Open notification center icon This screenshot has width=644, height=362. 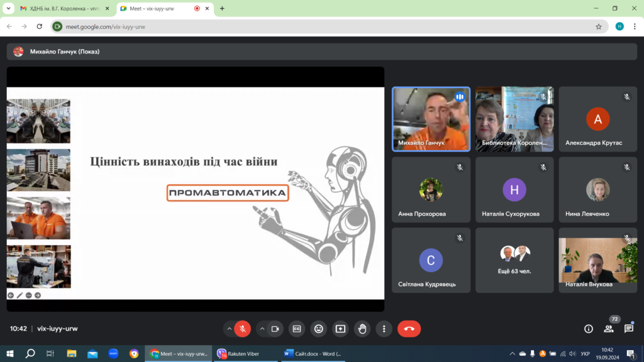631,353
